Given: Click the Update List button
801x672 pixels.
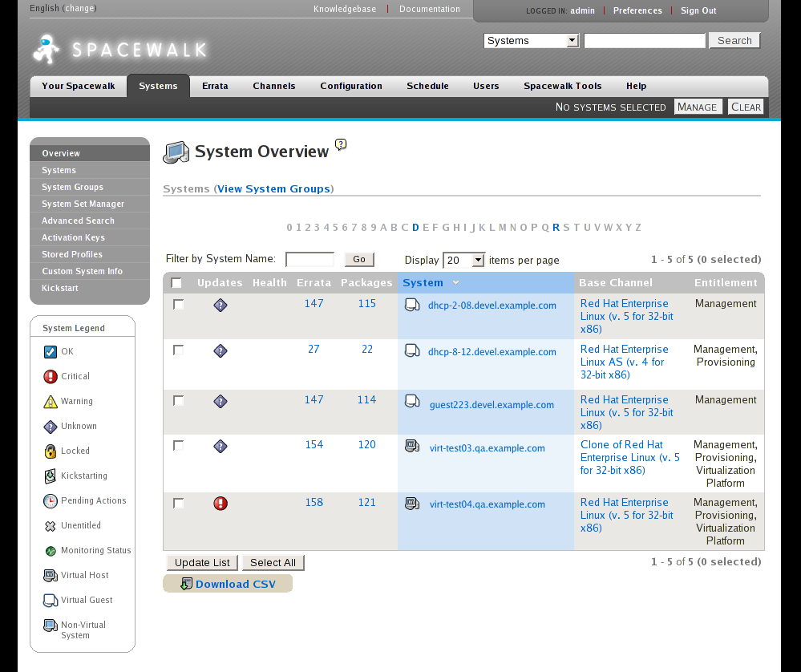Looking at the screenshot, I should tap(202, 563).
